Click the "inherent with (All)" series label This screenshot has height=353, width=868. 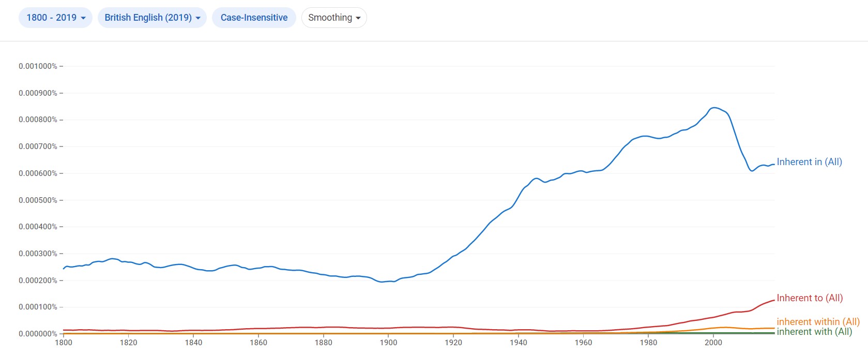point(814,332)
